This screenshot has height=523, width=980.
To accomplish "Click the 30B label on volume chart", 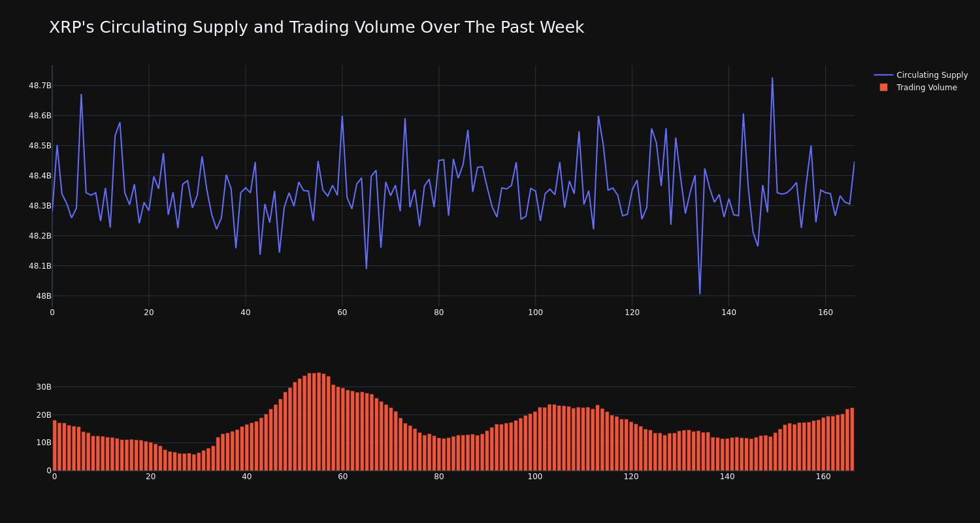I will [44, 387].
